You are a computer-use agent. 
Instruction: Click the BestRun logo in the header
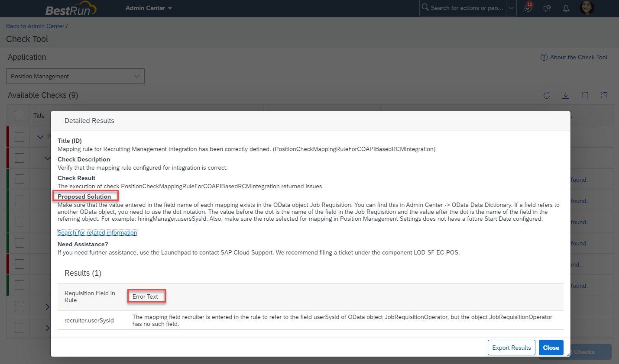pos(71,9)
